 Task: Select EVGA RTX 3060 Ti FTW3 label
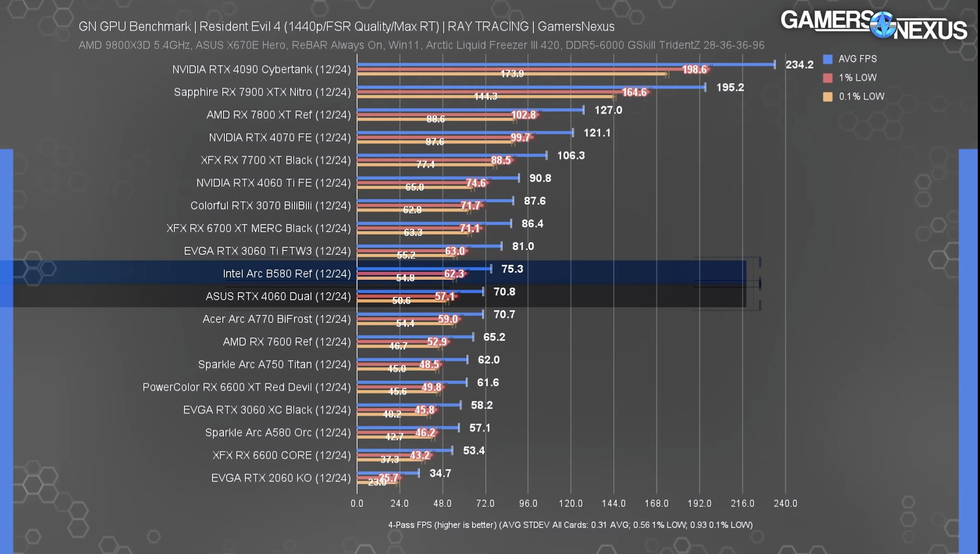(268, 251)
